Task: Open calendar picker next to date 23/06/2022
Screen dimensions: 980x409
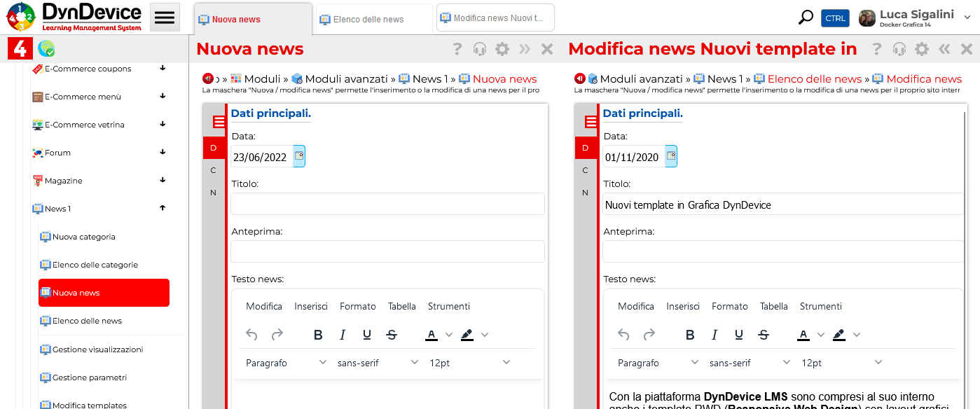Action: coord(299,156)
